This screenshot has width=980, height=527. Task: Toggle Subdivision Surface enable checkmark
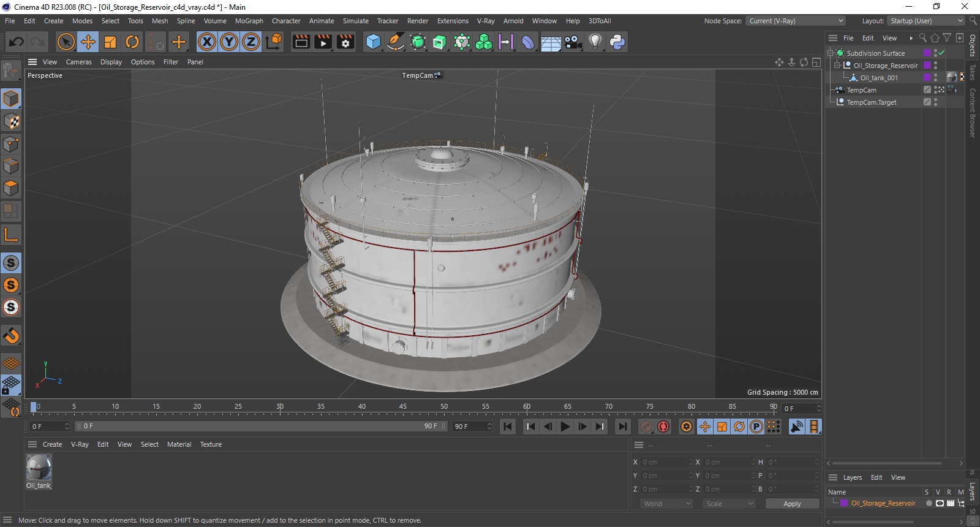click(942, 53)
